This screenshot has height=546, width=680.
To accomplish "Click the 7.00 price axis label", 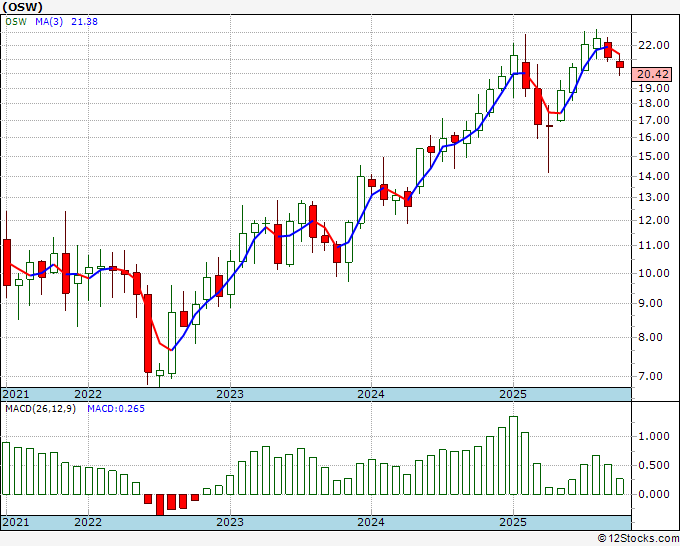I will (x=657, y=376).
